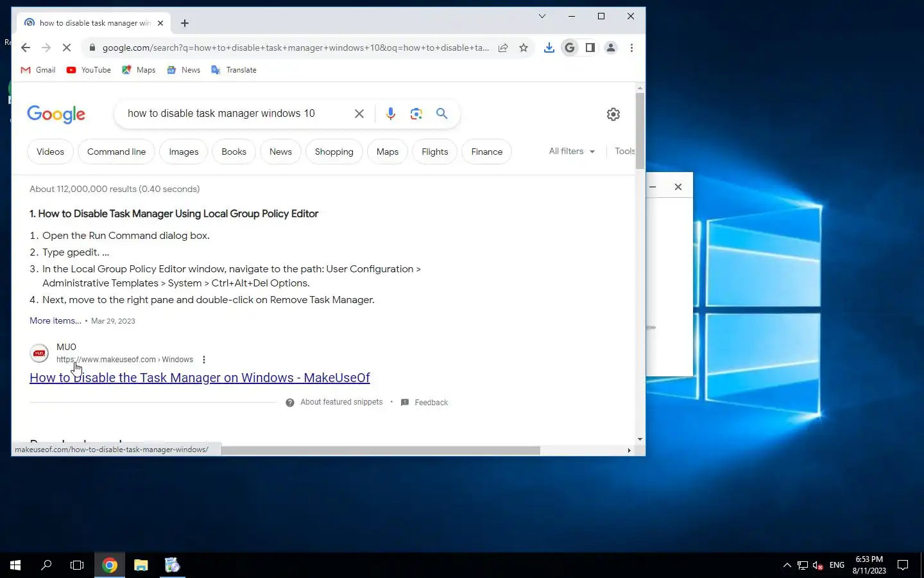Go back using the browser back arrow
This screenshot has height=578, width=924.
click(x=26, y=48)
